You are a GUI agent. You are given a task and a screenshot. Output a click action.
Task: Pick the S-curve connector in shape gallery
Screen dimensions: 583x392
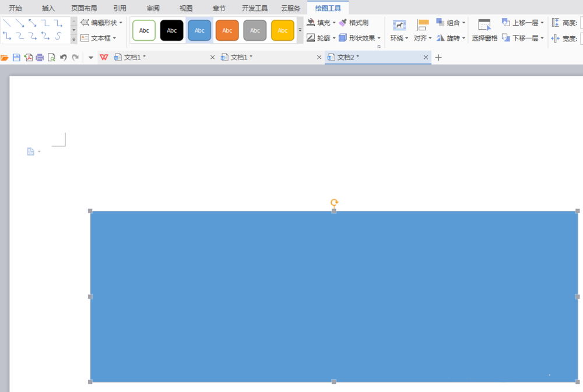[58, 37]
